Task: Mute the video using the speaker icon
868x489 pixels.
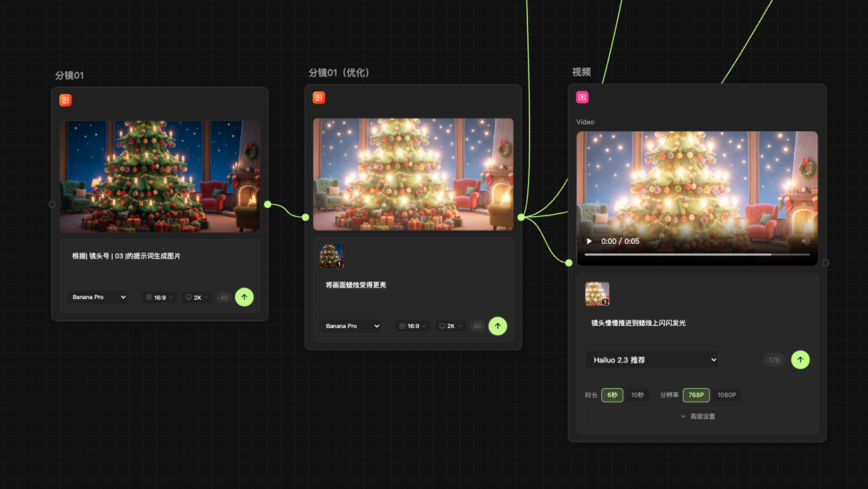Action: pyautogui.click(x=805, y=241)
